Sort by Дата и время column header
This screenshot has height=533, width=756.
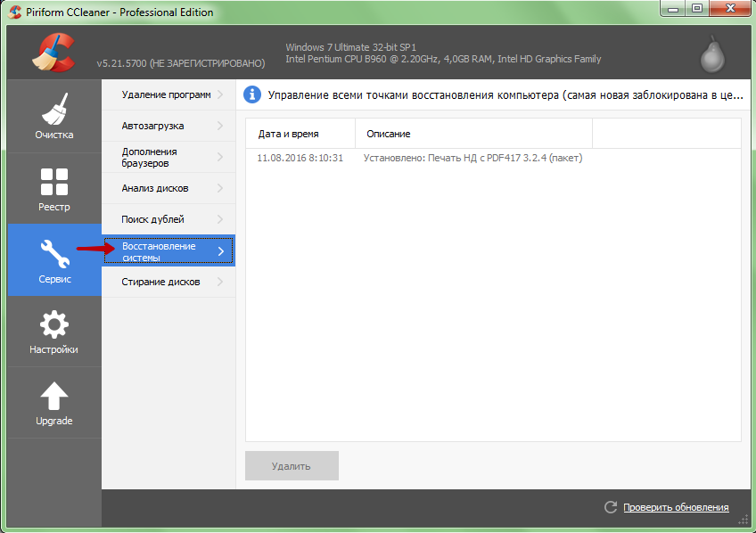(x=300, y=134)
